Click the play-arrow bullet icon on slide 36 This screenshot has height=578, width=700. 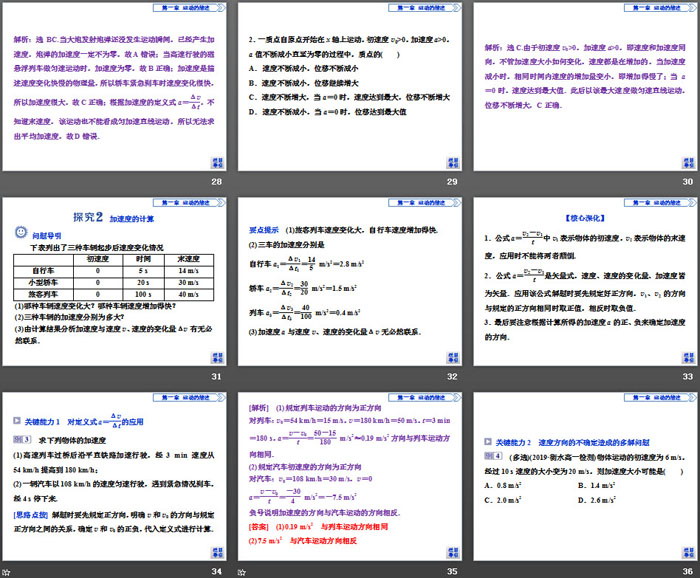488,442
